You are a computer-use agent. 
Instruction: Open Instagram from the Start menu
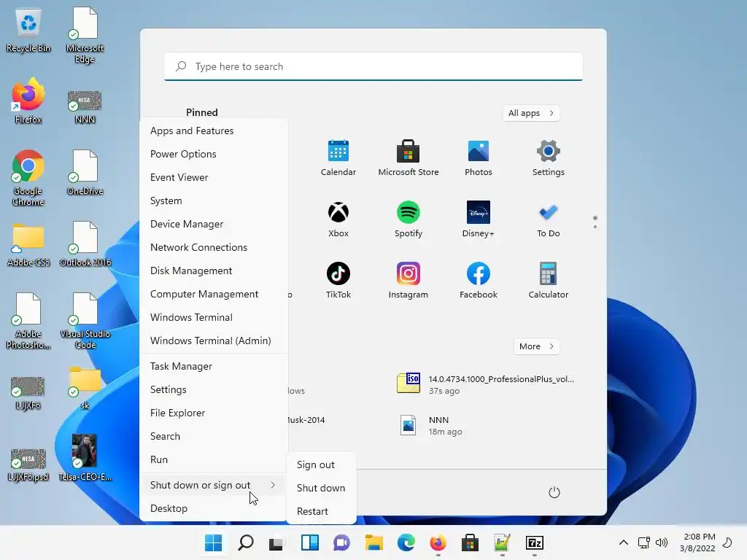click(409, 281)
